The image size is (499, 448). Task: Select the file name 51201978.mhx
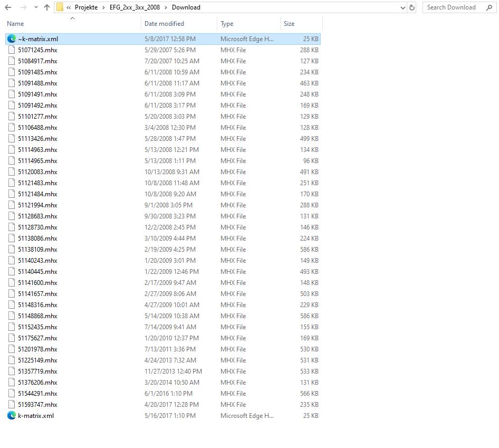tap(37, 349)
